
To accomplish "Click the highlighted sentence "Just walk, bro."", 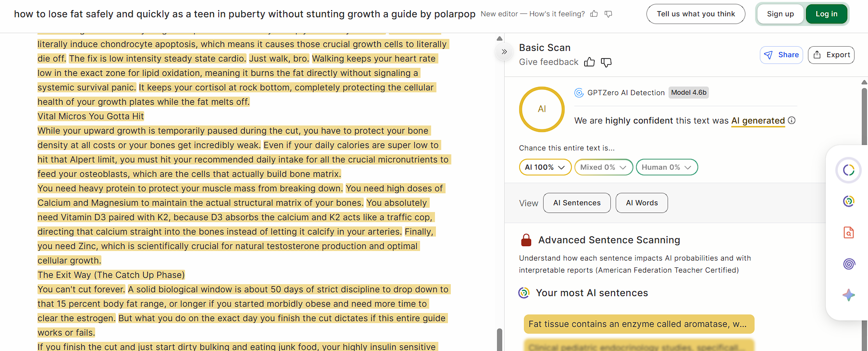I will tap(279, 59).
